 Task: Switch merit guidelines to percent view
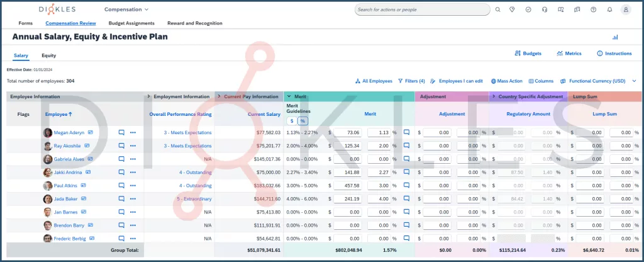(302, 121)
